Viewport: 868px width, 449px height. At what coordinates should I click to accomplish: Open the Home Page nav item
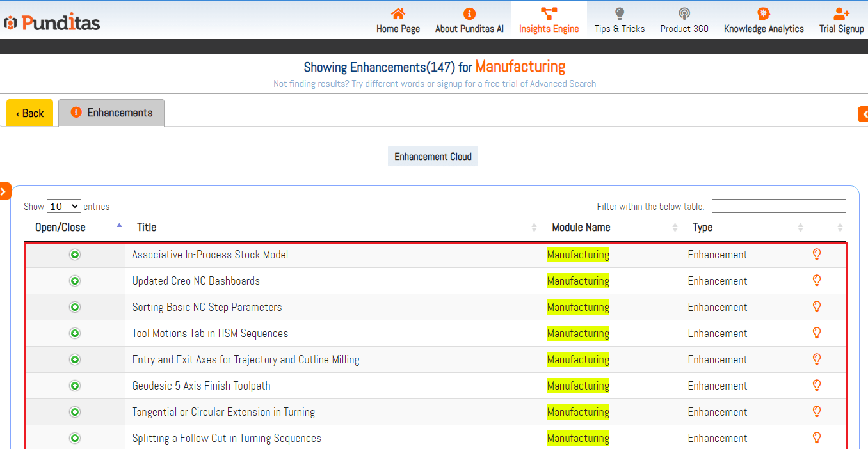(x=398, y=21)
